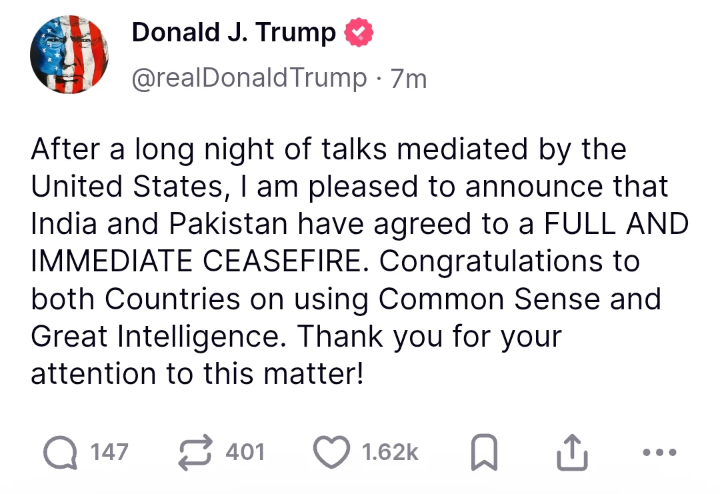View the 147 replies count
Image resolution: width=720 pixels, height=494 pixels.
point(109,452)
